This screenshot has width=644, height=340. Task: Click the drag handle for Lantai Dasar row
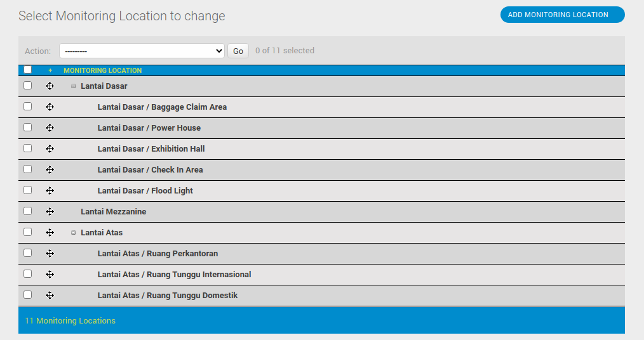coord(50,86)
